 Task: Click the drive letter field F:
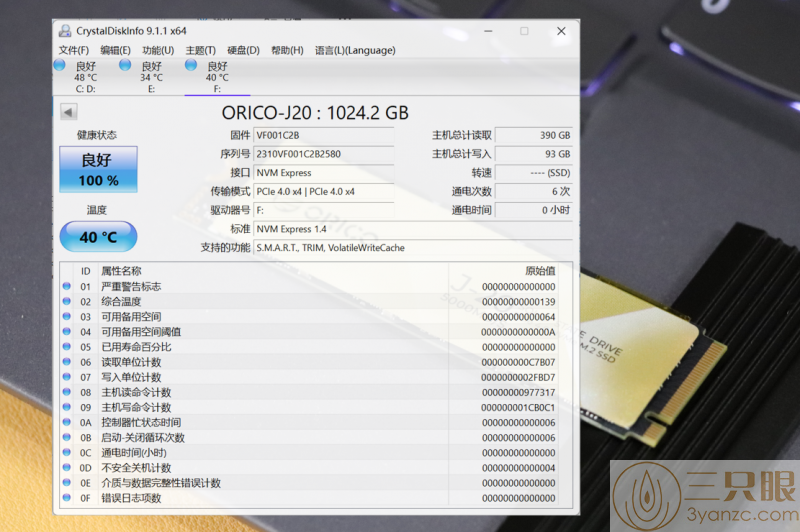(x=323, y=210)
